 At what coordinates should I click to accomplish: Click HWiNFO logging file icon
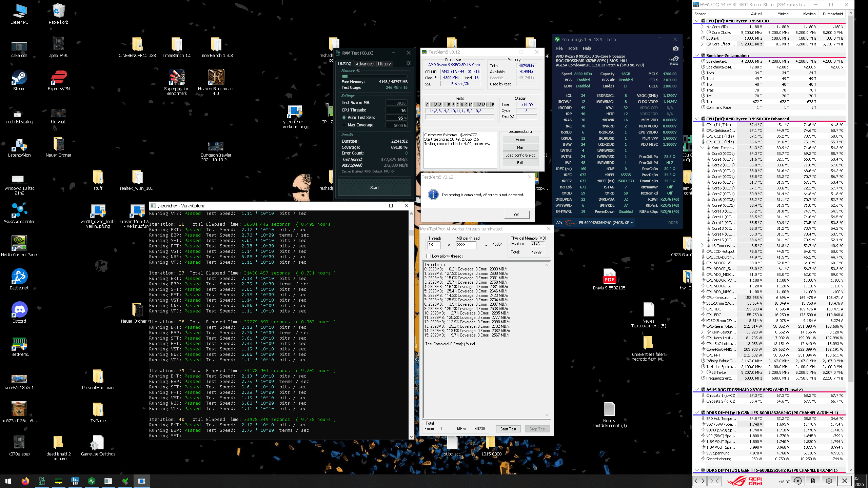(x=813, y=481)
